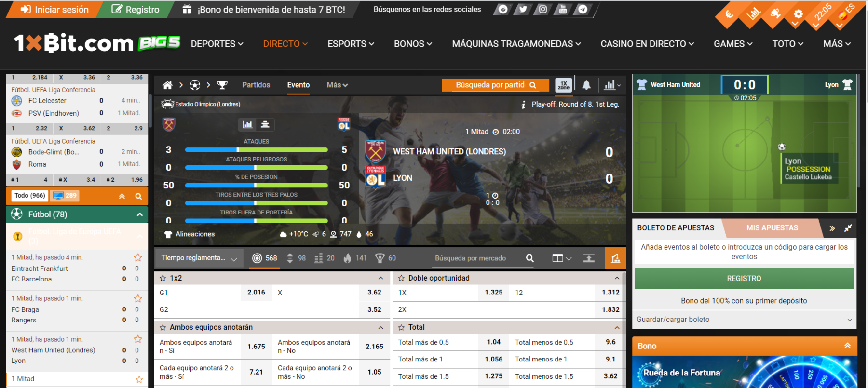This screenshot has width=868, height=388.
Task: Expand the Guardar/cargar boleto dropdown
Action: 744,320
